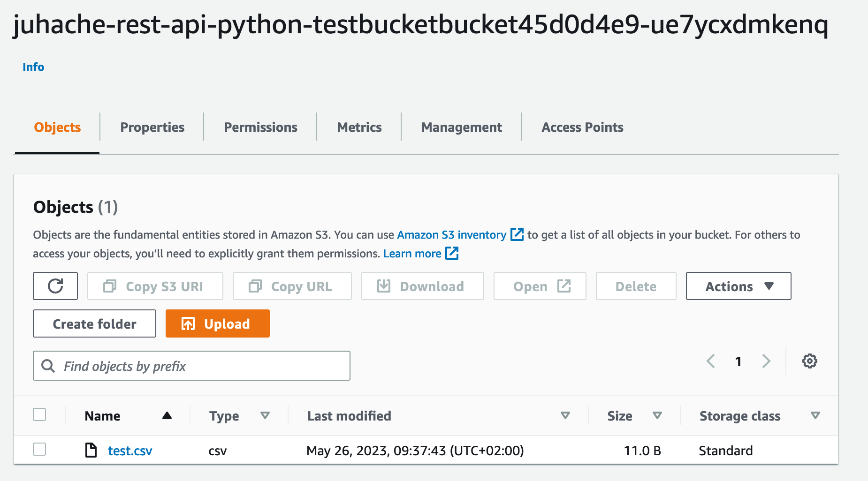Viewport: 868px width, 481px height.
Task: Click the Objects (1) section heading
Action: [76, 207]
